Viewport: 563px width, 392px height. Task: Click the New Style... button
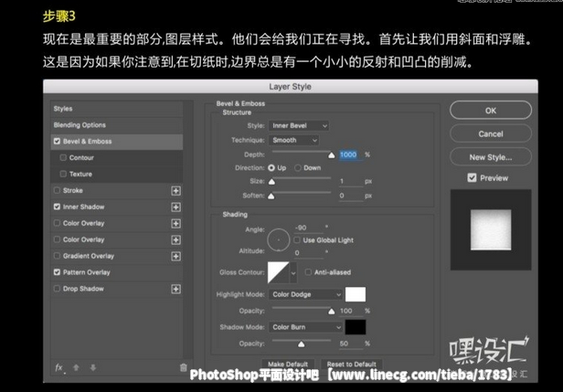491,157
